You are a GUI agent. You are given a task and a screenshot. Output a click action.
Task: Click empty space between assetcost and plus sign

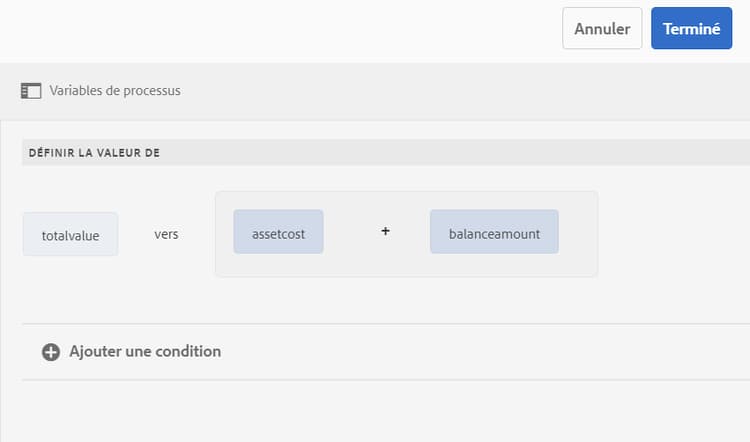point(350,233)
